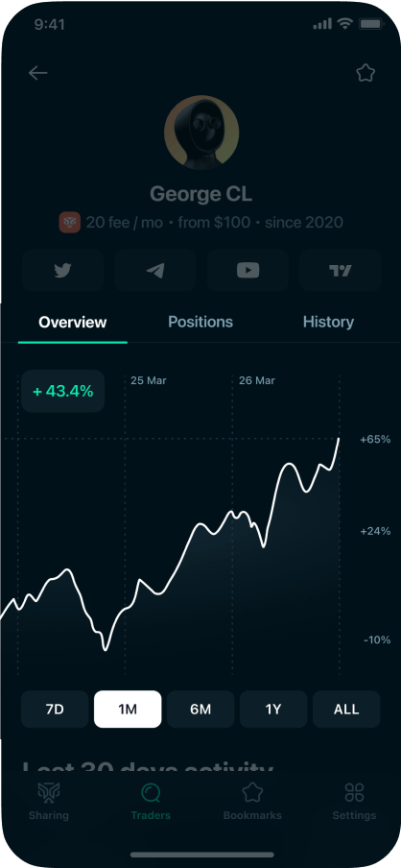Switch to the History tab
The image size is (401, 868).
tap(328, 323)
